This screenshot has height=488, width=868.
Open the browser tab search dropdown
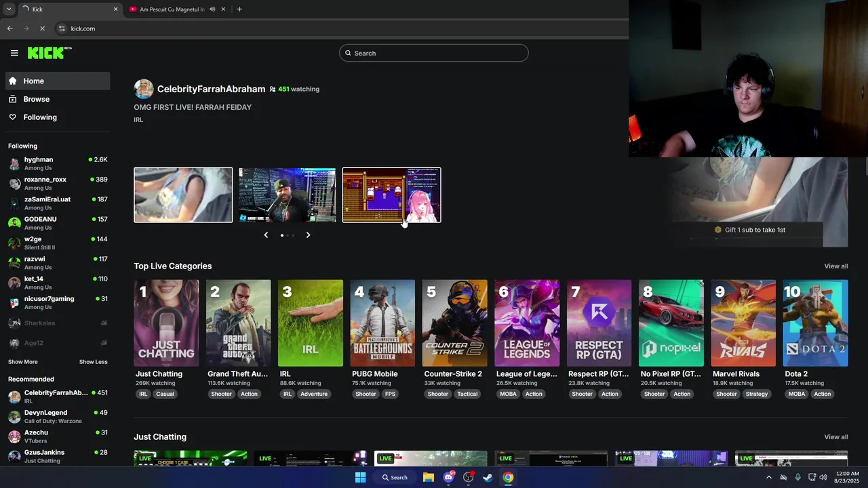(x=9, y=9)
